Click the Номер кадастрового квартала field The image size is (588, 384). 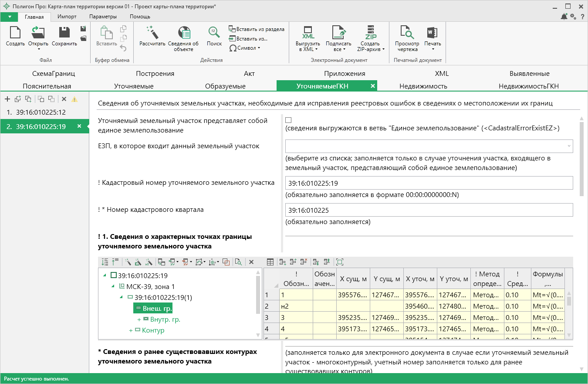(429, 210)
